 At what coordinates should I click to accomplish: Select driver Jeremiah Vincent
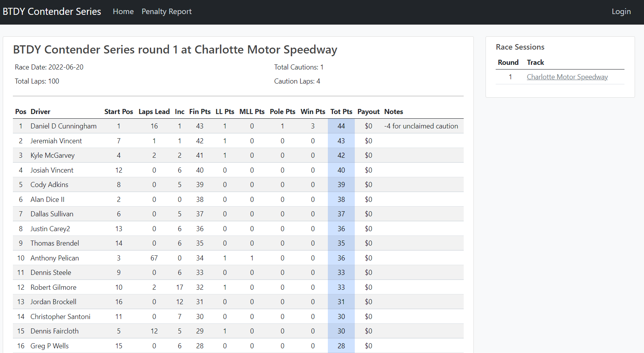[x=56, y=141]
